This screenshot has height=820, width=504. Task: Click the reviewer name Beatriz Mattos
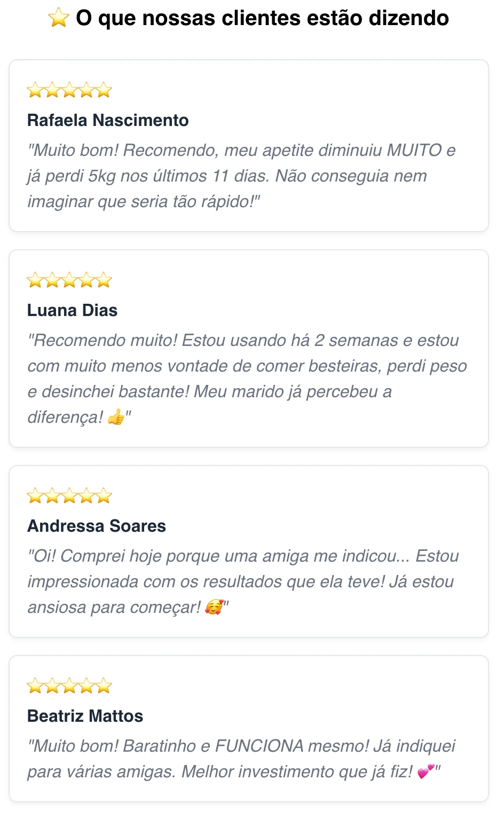(85, 716)
